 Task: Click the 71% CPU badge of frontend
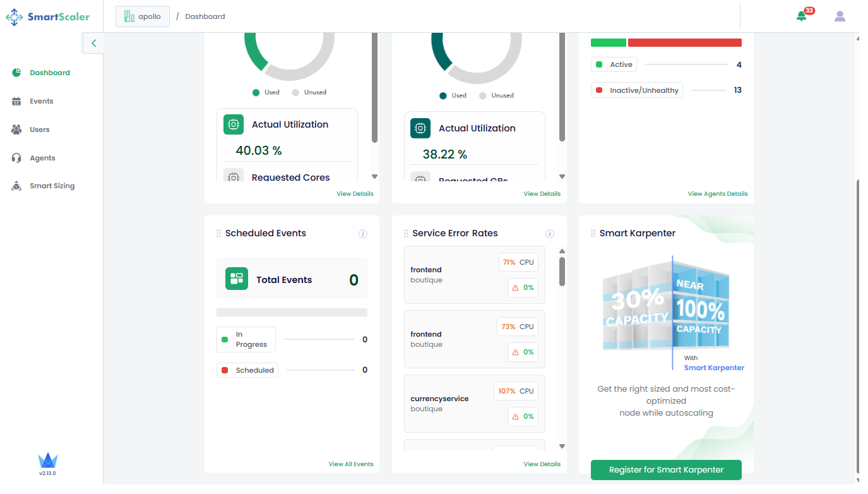pos(518,262)
